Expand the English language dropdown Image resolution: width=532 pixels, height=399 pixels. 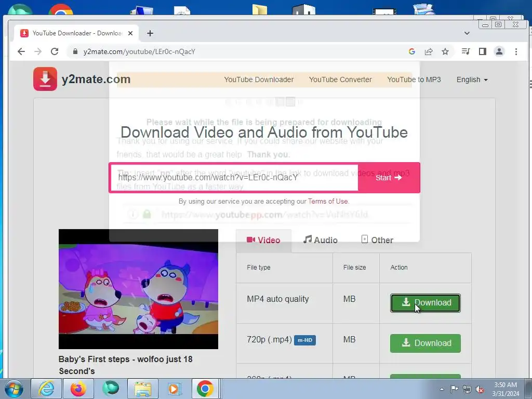(472, 79)
